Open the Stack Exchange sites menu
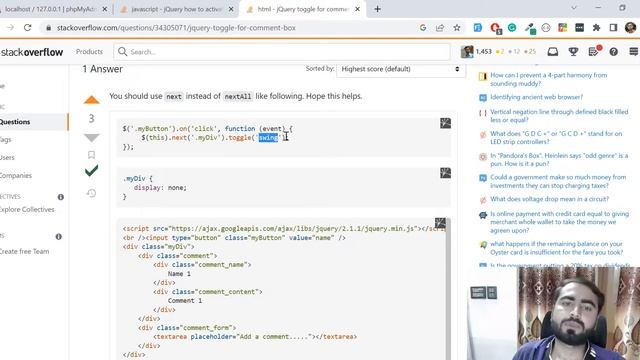640x360 pixels. (x=633, y=52)
